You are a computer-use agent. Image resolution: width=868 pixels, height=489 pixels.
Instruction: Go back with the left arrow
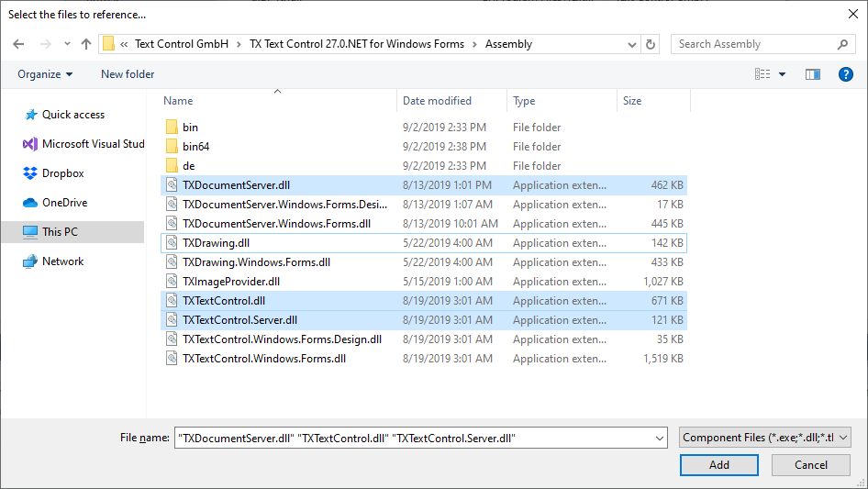pyautogui.click(x=18, y=44)
